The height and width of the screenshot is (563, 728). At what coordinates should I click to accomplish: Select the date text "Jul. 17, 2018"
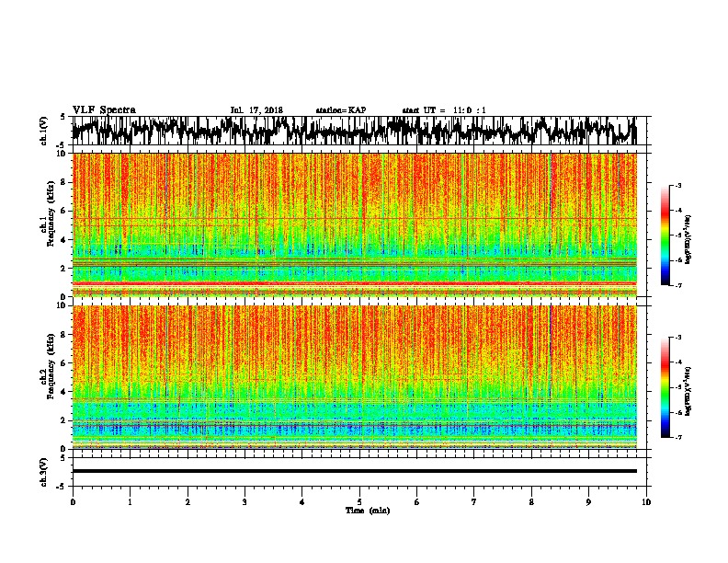(x=256, y=110)
